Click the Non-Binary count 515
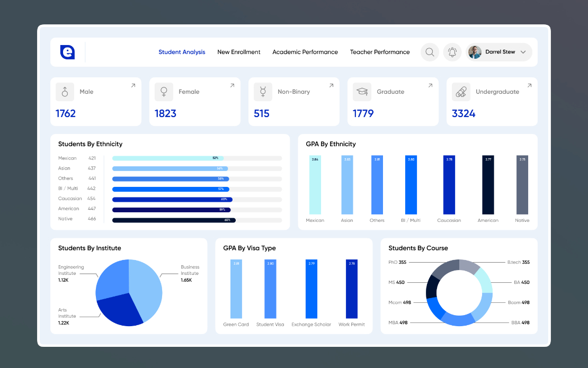Image resolution: width=588 pixels, height=368 pixels. pyautogui.click(x=262, y=113)
